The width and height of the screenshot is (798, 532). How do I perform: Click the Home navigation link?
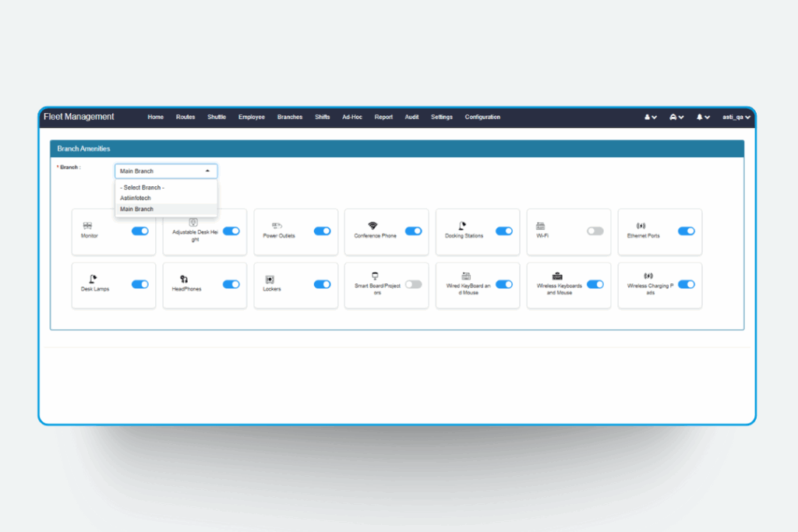[x=155, y=117]
